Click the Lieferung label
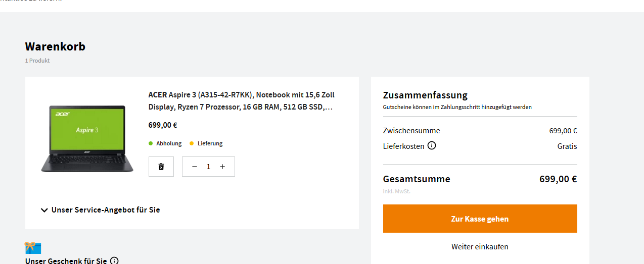This screenshot has height=264, width=644. click(210, 143)
